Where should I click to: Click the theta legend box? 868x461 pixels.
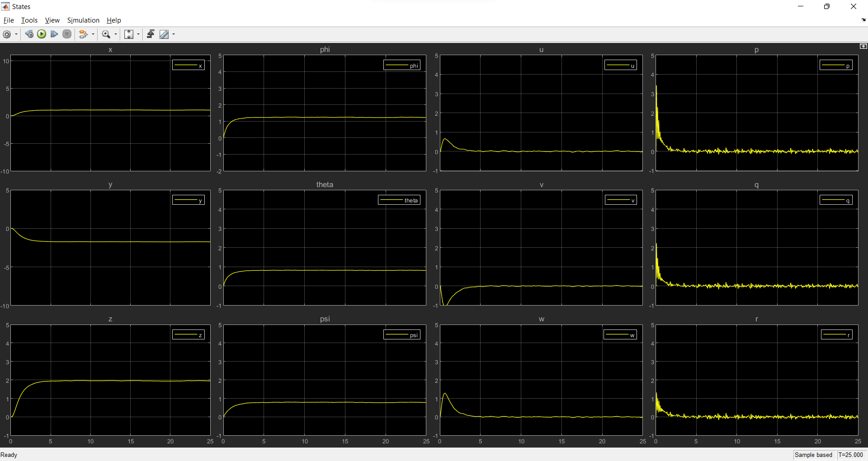(399, 200)
